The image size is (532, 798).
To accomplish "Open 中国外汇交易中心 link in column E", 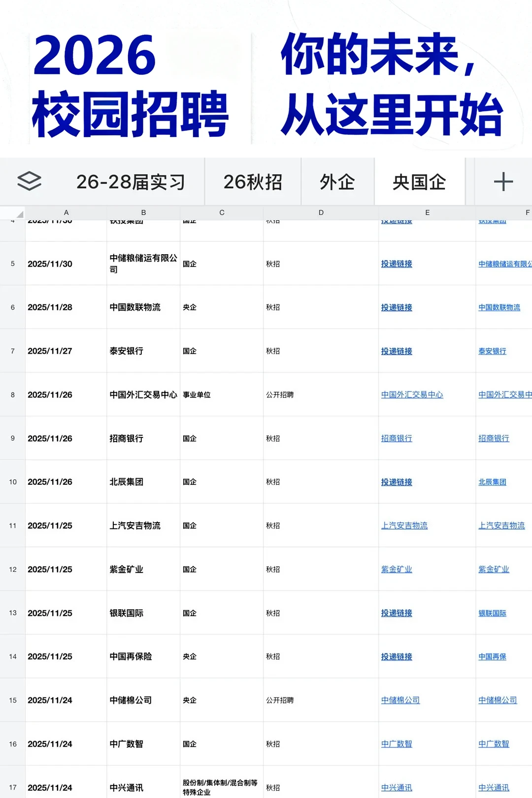I will tap(412, 395).
